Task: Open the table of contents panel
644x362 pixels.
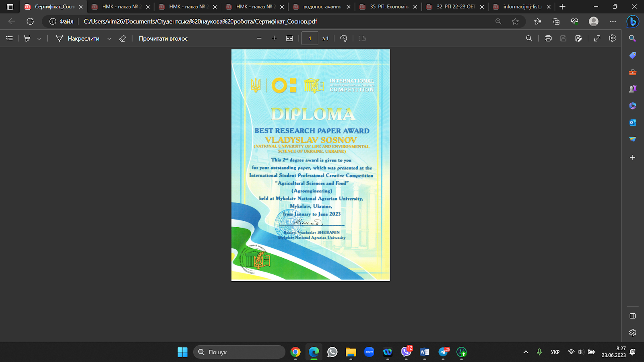Action: [x=9, y=38]
